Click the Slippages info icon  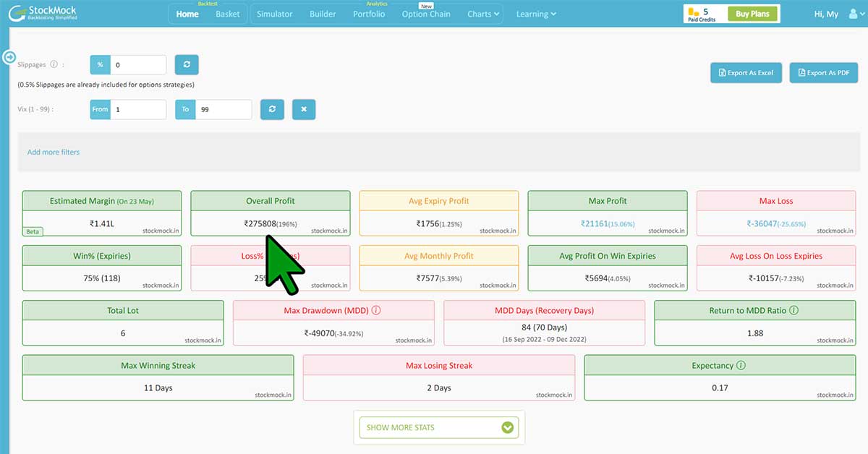tap(54, 64)
